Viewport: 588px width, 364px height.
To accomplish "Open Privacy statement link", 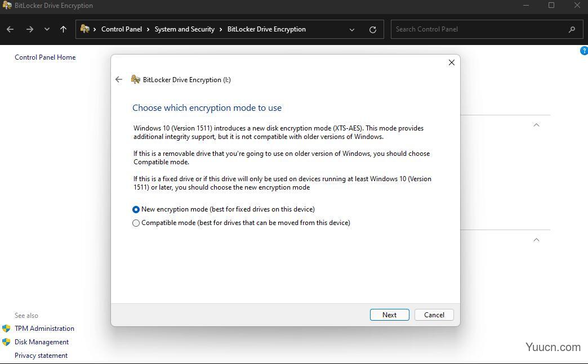I will 41,356.
